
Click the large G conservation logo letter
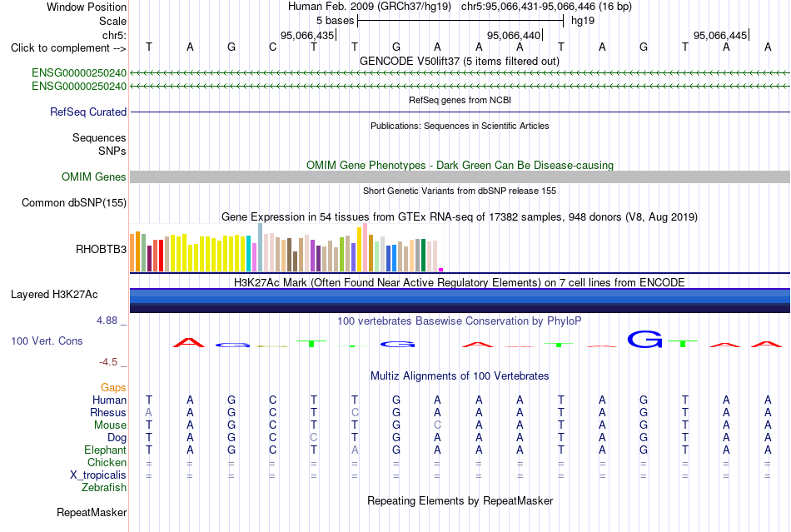point(644,340)
